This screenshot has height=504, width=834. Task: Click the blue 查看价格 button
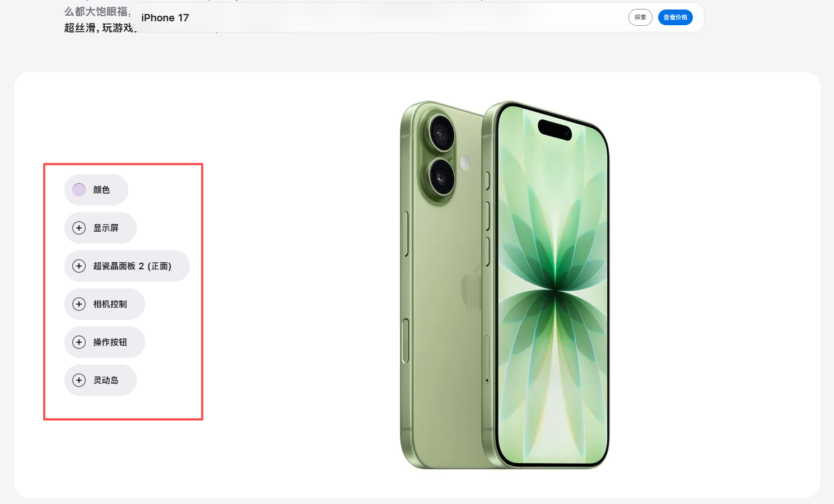click(x=675, y=17)
